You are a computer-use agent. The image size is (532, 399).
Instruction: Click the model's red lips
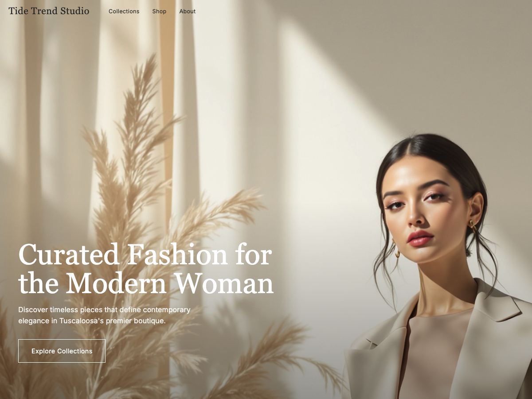(420, 238)
